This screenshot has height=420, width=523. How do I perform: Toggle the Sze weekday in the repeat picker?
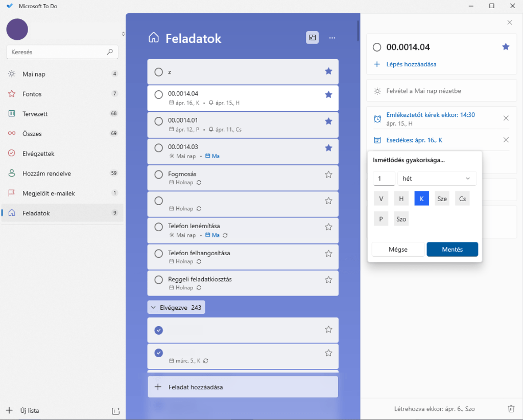(x=442, y=199)
